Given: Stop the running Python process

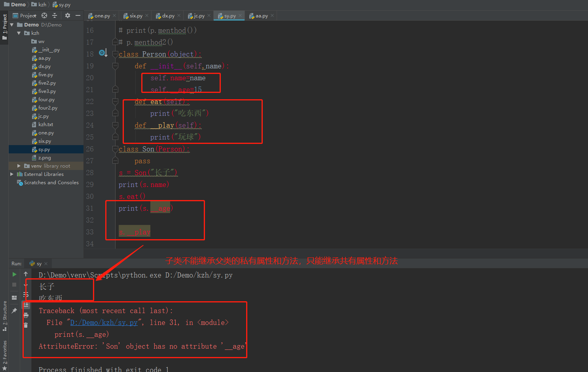Looking at the screenshot, I should [x=14, y=285].
